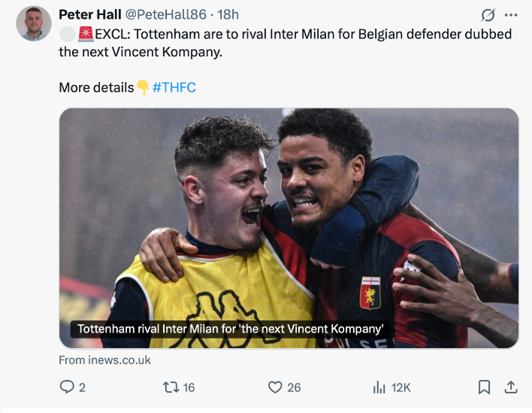This screenshot has width=532, height=413.
Task: Reply to Peter Hall's tweet
Action: 66,387
